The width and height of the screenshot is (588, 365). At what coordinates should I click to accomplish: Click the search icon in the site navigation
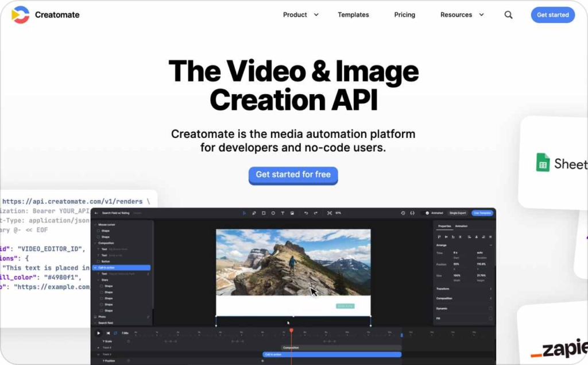pyautogui.click(x=508, y=15)
